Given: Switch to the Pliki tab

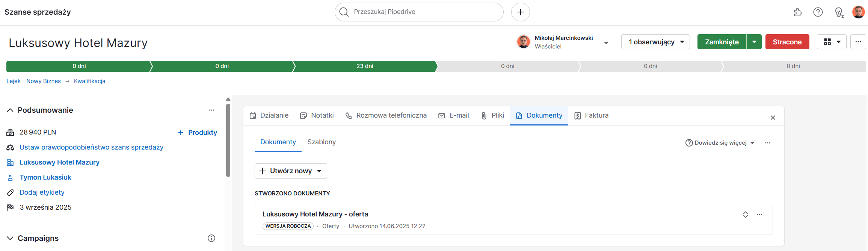Looking at the screenshot, I should [x=493, y=116].
